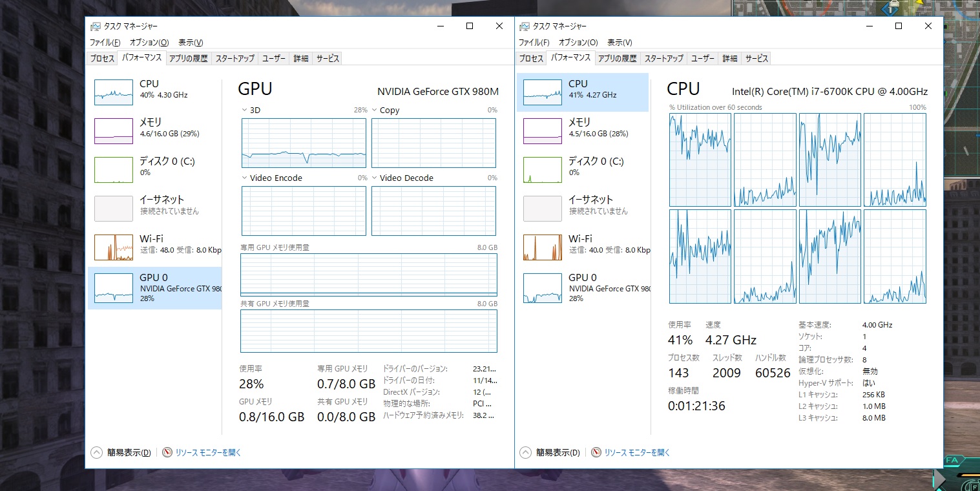Screen dimensions: 980x491
Task: Open オプション(O) menu in right Task Manager
Action: coord(578,43)
